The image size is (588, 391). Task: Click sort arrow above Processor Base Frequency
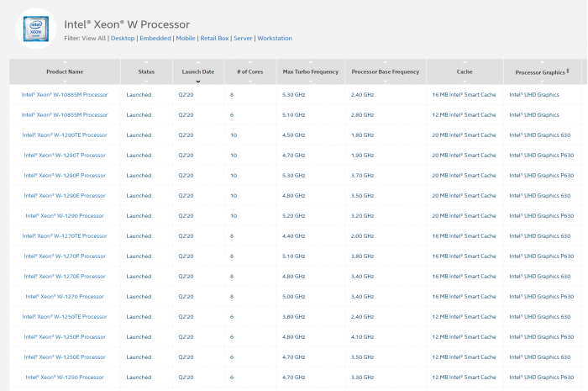tap(386, 63)
